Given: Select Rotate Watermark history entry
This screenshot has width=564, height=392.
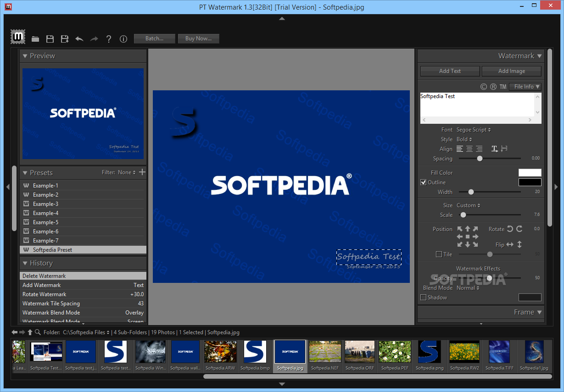Looking at the screenshot, I should click(x=83, y=294).
